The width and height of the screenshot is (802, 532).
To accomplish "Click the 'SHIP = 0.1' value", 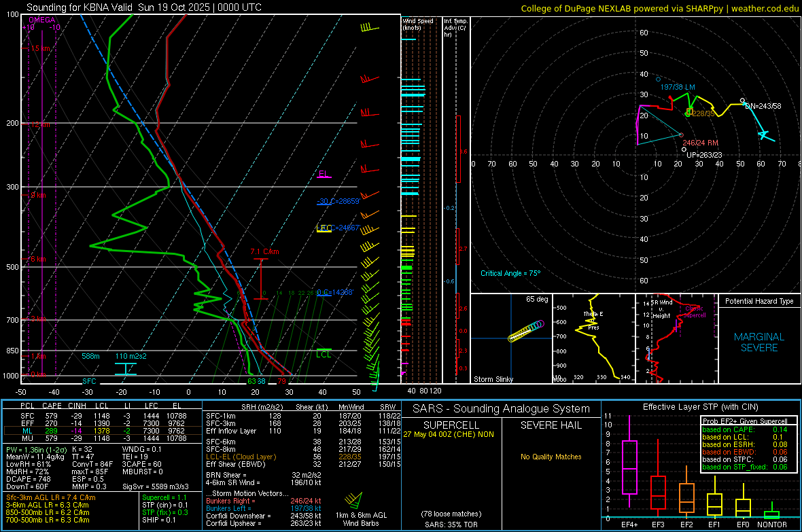I will coord(158,520).
